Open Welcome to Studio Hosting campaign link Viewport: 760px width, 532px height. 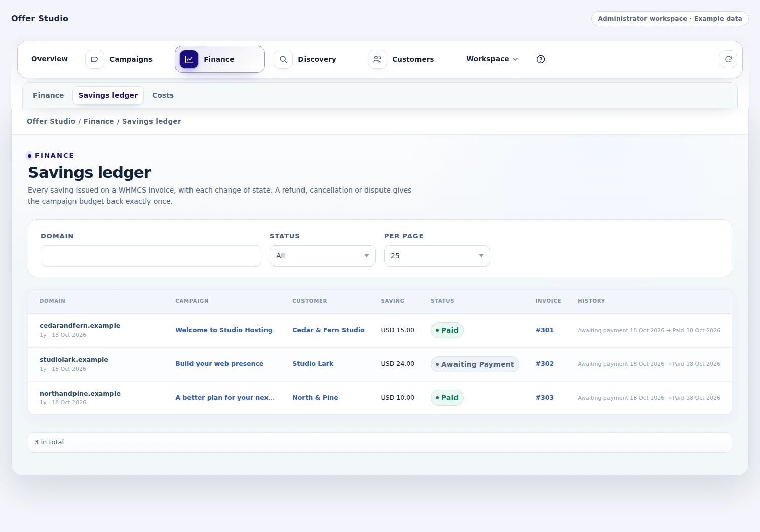(224, 330)
